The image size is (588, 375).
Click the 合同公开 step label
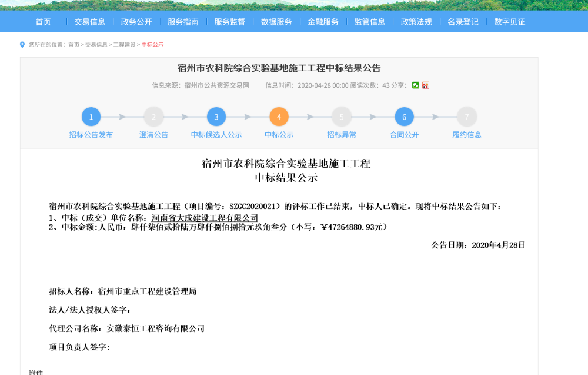[x=405, y=135]
